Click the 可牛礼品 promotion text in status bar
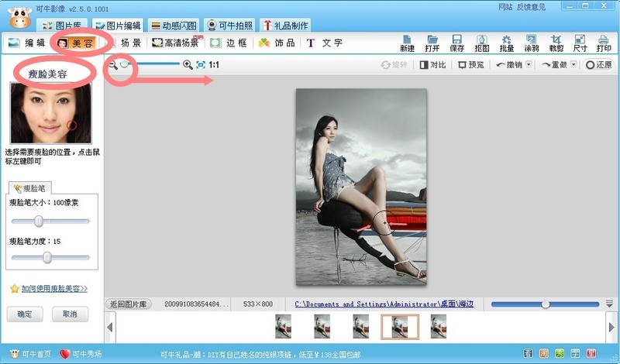Image resolution: width=620 pixels, height=364 pixels. coord(260,355)
